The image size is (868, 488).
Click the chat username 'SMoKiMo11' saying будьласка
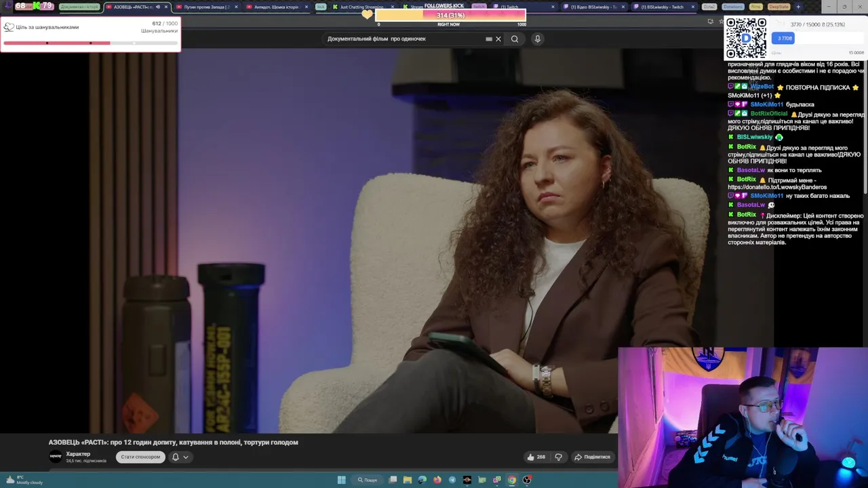766,104
